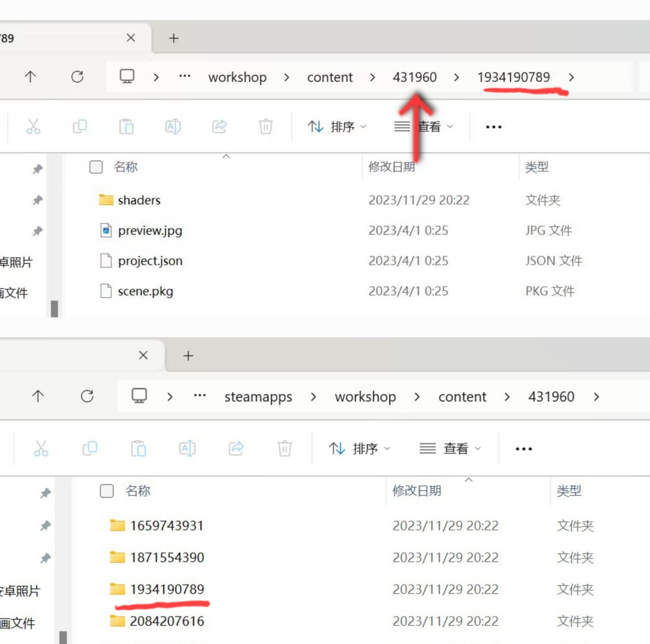Expand the see-more ellipsis menu in the top toolbar
Viewport: 650px width, 644px height.
coord(493,126)
